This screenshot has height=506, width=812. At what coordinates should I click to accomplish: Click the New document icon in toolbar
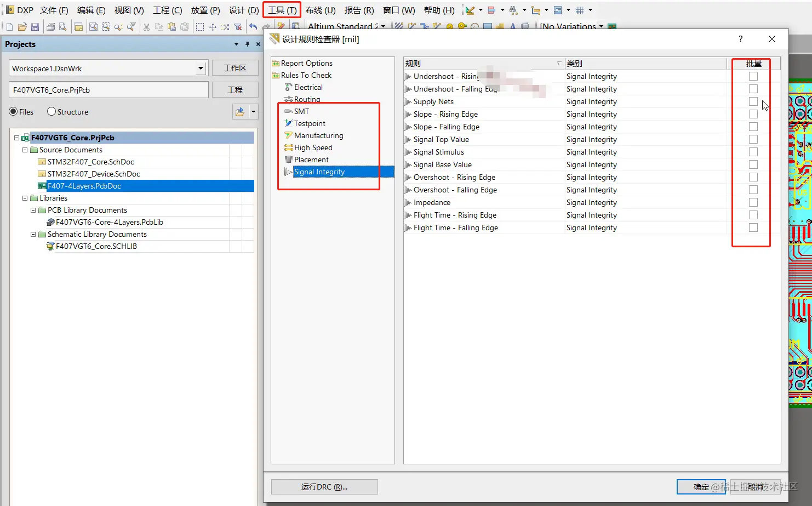9,26
